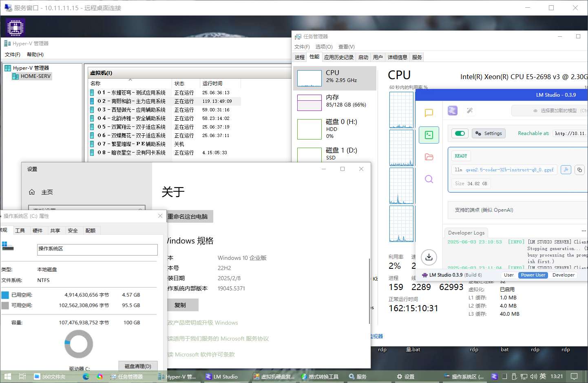Switch LM Studio mode to Power User

tap(533, 275)
